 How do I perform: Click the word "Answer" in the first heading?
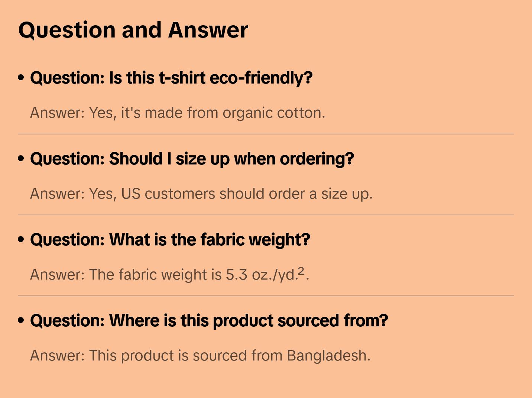(x=208, y=30)
